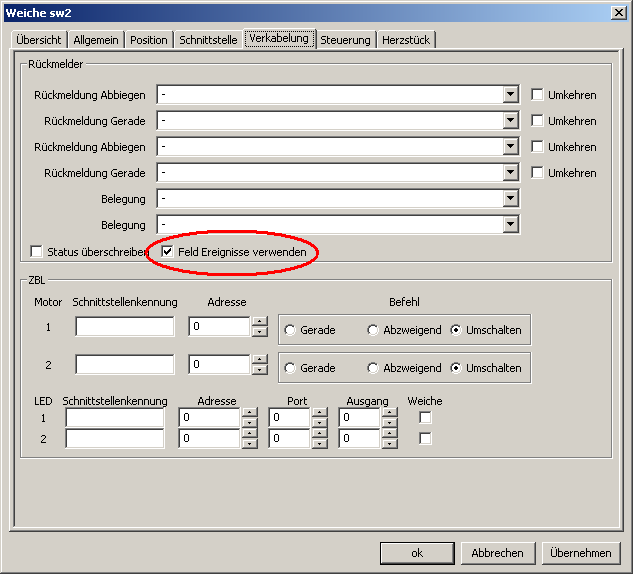Select Abzweigend radio for Motor 2
The height and width of the screenshot is (574, 633).
[x=373, y=368]
